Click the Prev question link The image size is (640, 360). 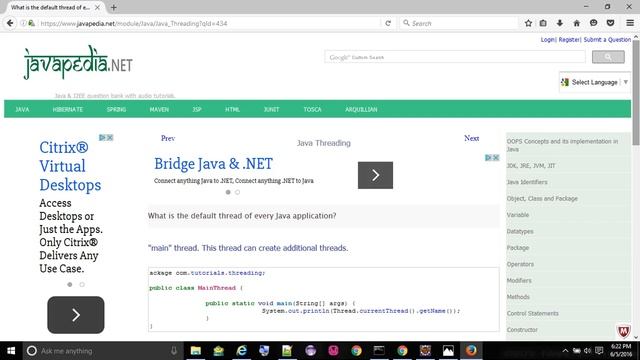pyautogui.click(x=168, y=138)
